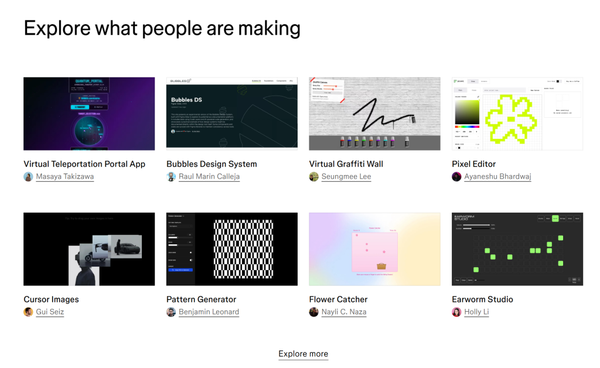Viewport: 600px width, 368px height.
Task: Open the Earworm Studio preview image
Action: 517,249
